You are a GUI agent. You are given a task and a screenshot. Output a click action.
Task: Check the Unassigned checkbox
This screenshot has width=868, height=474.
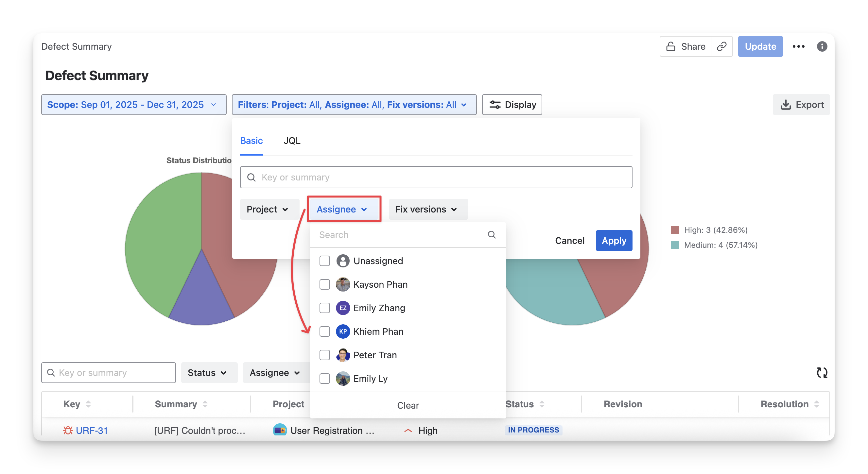tap(324, 261)
